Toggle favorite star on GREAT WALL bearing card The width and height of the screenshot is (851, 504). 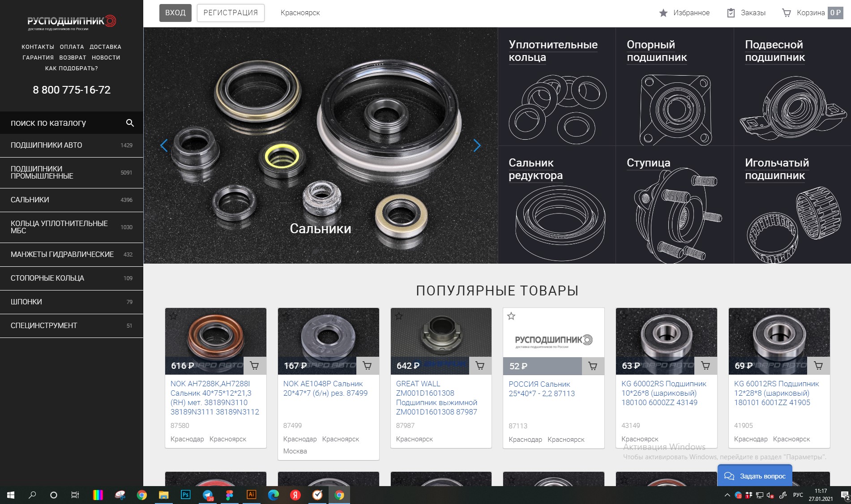point(399,316)
